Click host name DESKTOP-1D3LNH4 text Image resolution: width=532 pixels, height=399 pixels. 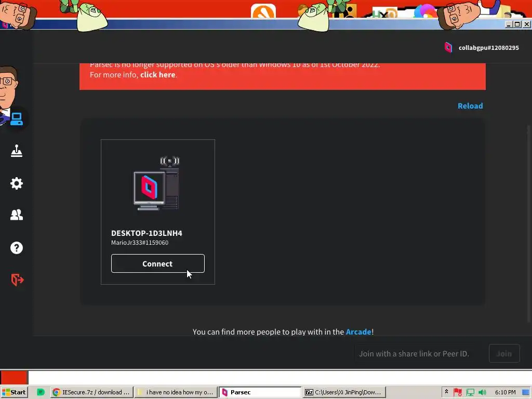[x=147, y=233]
